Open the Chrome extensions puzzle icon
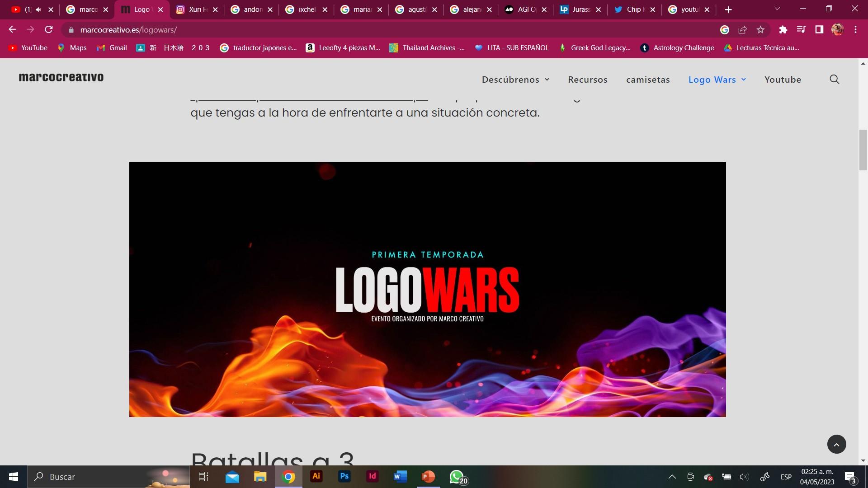 point(783,30)
